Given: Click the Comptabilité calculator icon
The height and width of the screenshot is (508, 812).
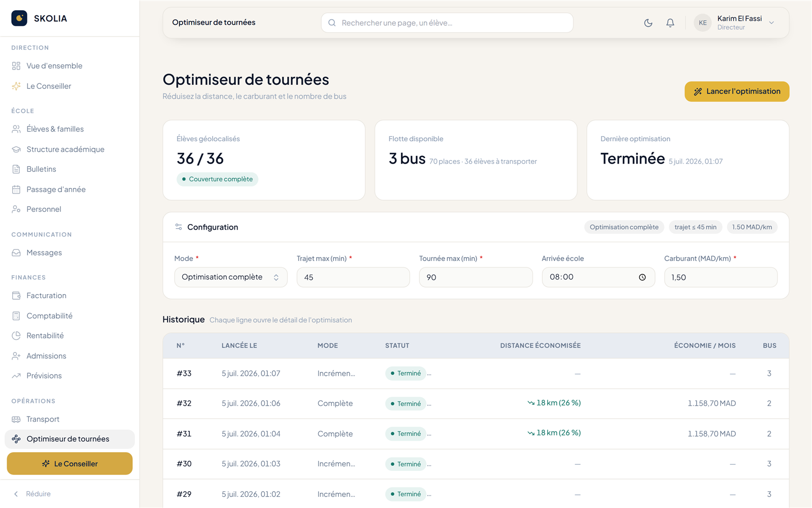Looking at the screenshot, I should click(x=16, y=316).
